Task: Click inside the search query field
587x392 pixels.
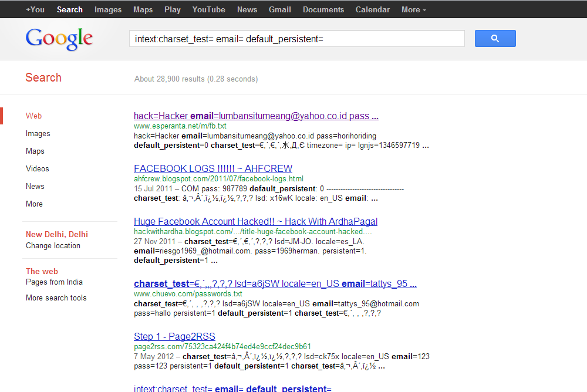Action: (297, 39)
